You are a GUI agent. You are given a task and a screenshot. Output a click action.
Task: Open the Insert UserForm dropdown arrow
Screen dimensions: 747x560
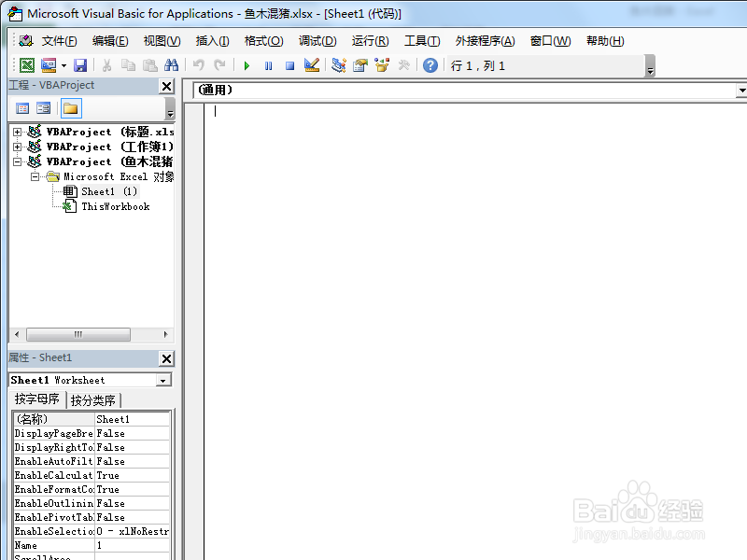pos(63,65)
